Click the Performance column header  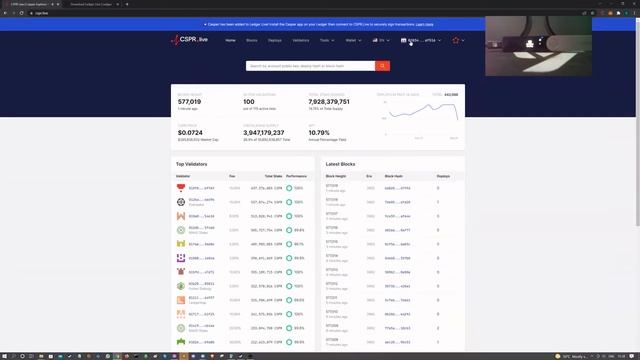point(296,176)
